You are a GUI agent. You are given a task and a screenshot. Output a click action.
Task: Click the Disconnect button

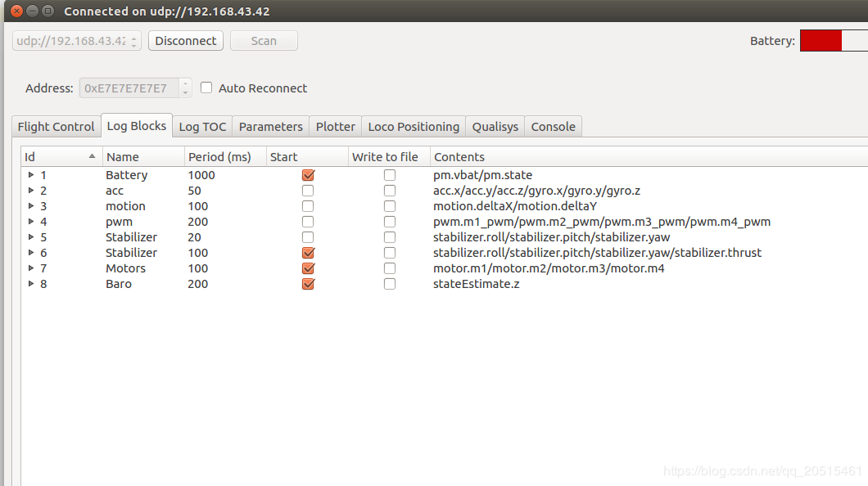pos(186,41)
